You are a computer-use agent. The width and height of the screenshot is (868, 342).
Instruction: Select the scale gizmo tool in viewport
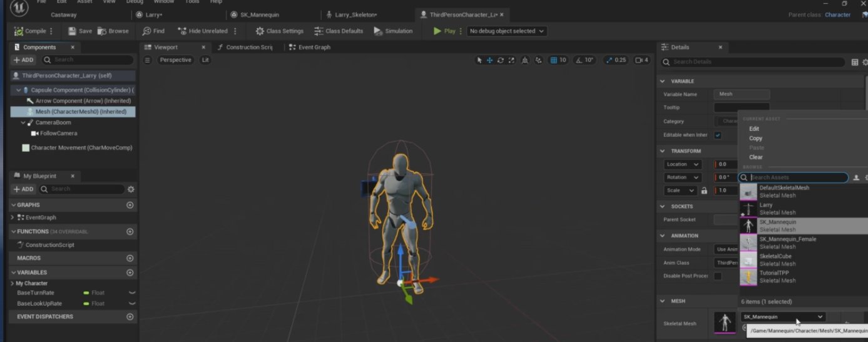click(511, 60)
